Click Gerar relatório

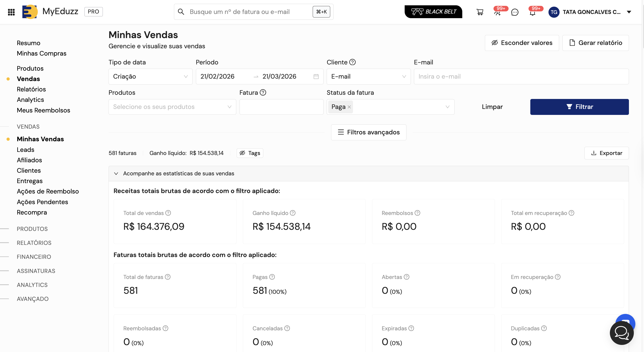coord(596,43)
